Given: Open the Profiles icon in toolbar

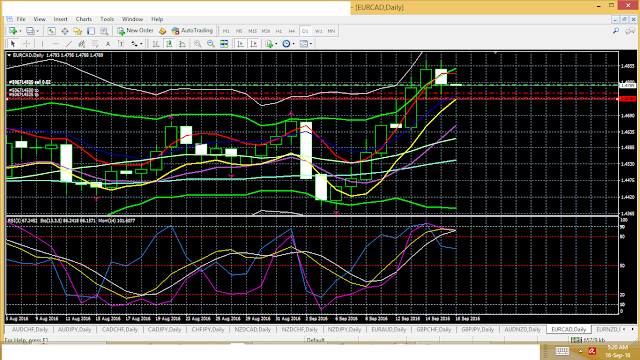Looking at the screenshot, I should 30,31.
